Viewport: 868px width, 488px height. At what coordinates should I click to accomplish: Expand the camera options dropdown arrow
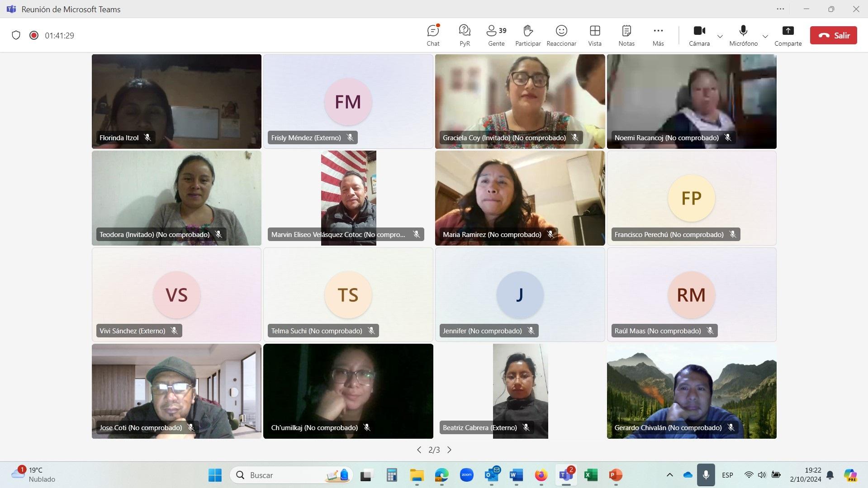[x=720, y=36]
